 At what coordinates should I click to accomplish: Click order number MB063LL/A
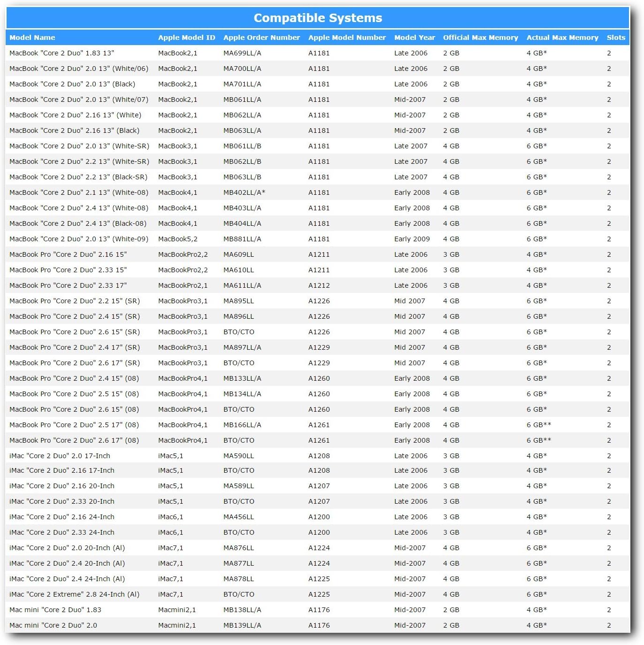click(x=242, y=131)
